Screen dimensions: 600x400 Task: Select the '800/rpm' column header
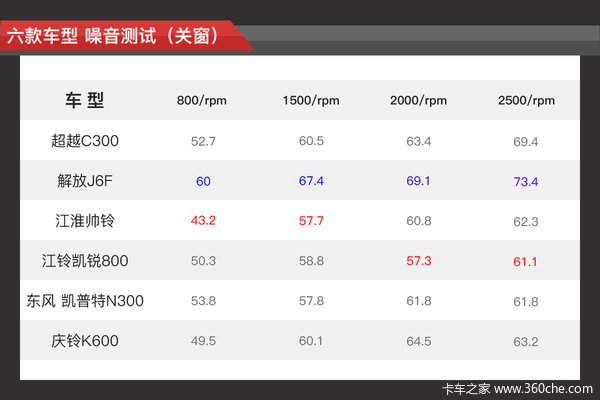coord(202,101)
